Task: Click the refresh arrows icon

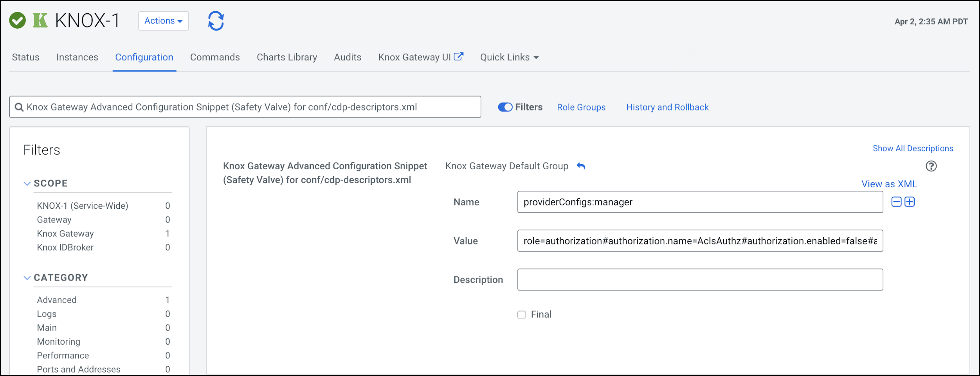Action: click(x=216, y=21)
